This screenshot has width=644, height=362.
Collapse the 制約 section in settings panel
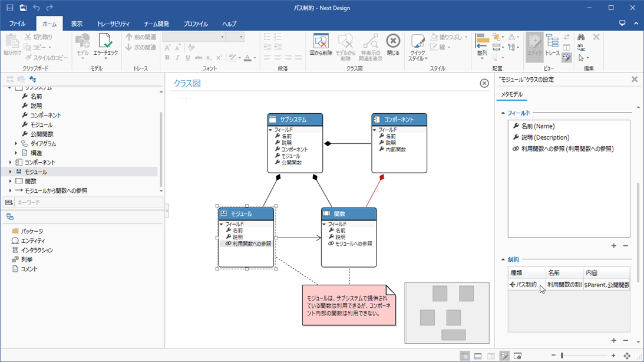[x=503, y=259]
